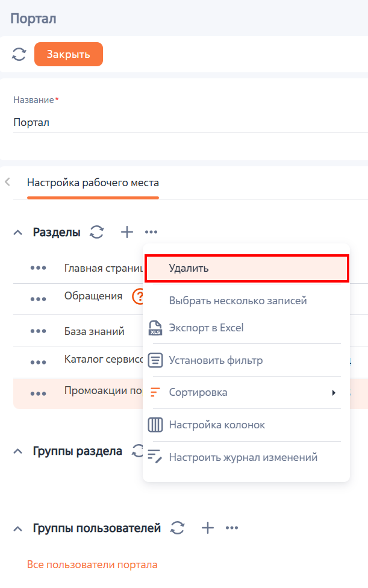Image resolution: width=368 pixels, height=588 pixels.
Task: Click the Закрыть button
Action: point(69,54)
